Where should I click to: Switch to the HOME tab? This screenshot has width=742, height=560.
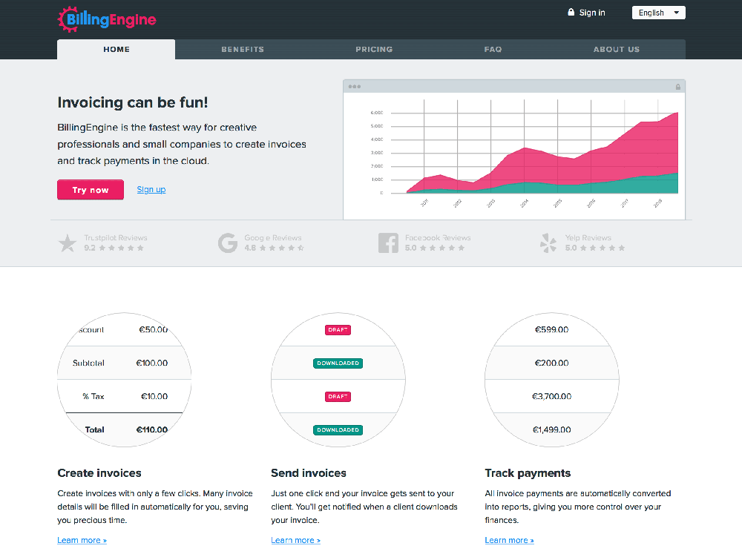116,49
